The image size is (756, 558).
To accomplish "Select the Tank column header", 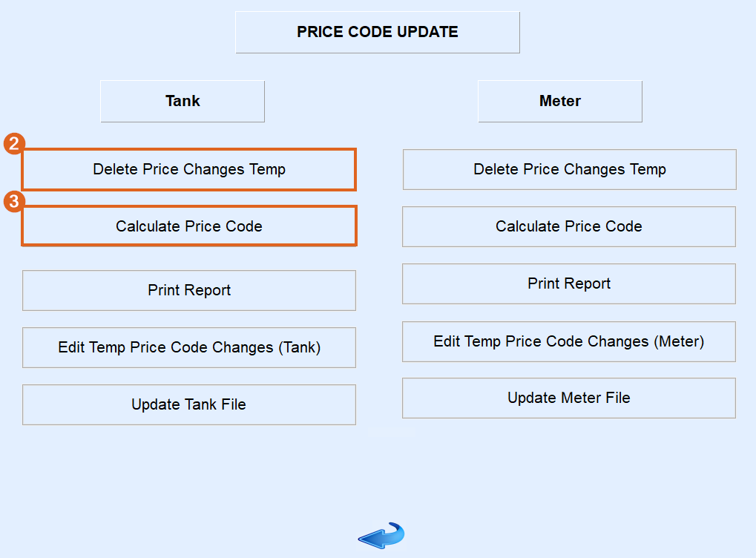I will tap(183, 101).
